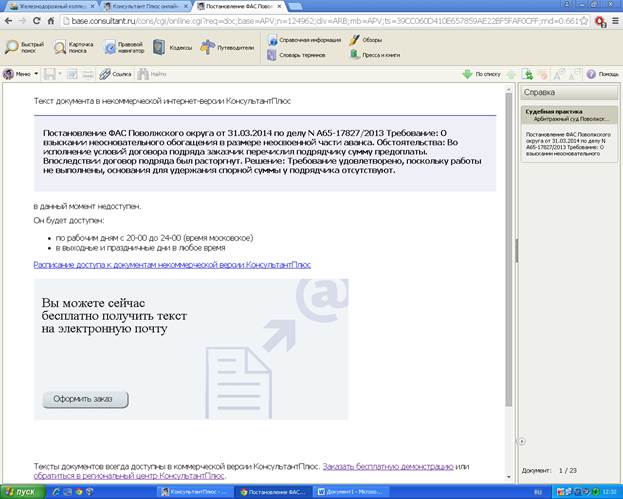623x499 pixels.
Task: Close the Постановление ФАС tab
Action: pyautogui.click(x=279, y=6)
